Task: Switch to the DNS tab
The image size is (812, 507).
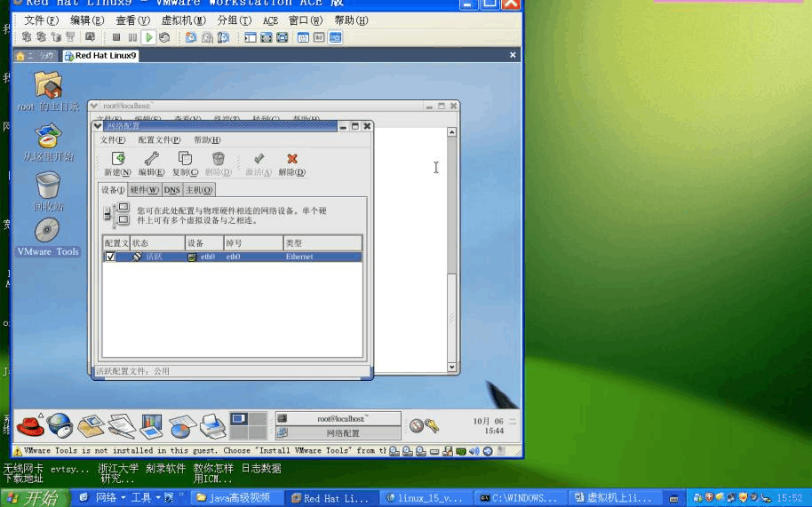Action: (x=172, y=190)
